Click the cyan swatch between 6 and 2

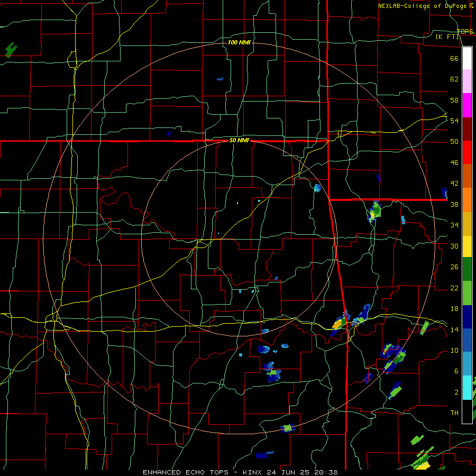(x=467, y=388)
